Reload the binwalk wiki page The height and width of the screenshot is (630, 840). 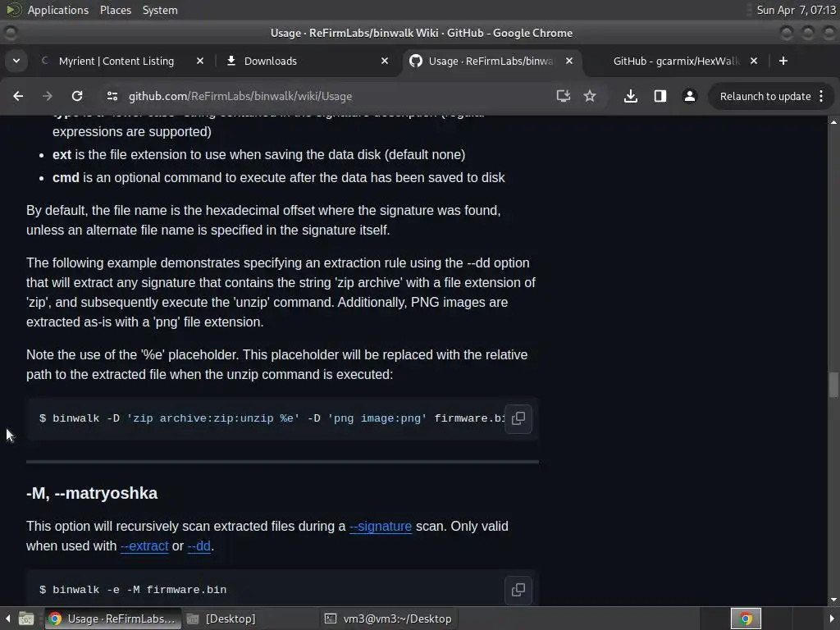pyautogui.click(x=77, y=96)
